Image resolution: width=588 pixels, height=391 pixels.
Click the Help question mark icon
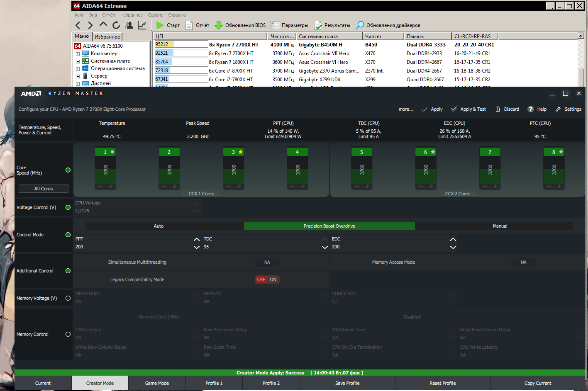(x=530, y=109)
